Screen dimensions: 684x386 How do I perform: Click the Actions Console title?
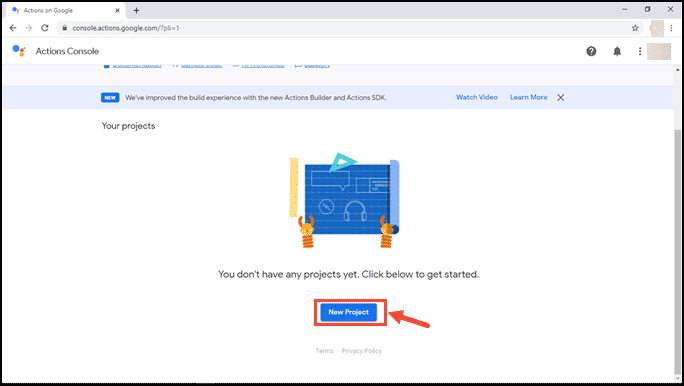[67, 51]
